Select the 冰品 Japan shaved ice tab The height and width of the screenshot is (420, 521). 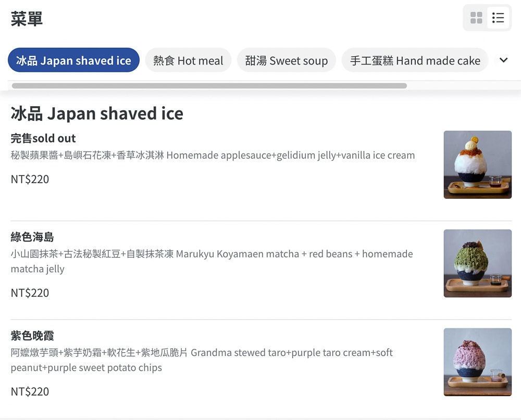73,60
